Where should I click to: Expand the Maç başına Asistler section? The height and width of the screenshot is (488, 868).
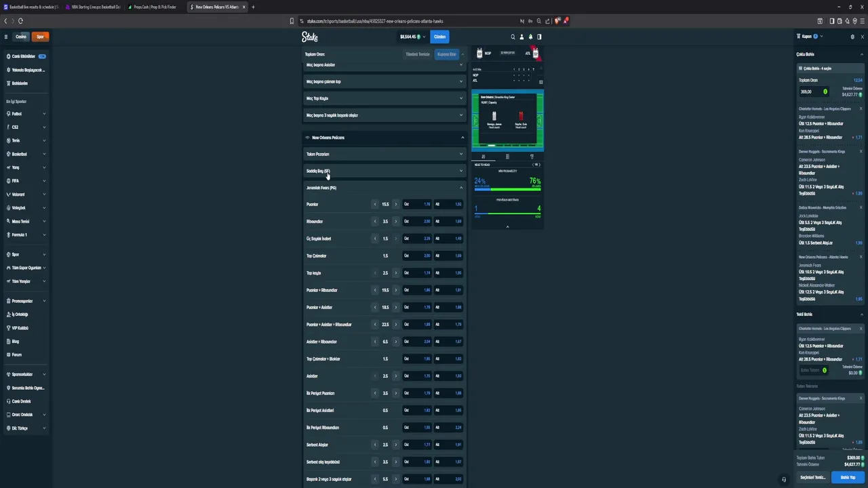[x=384, y=65]
